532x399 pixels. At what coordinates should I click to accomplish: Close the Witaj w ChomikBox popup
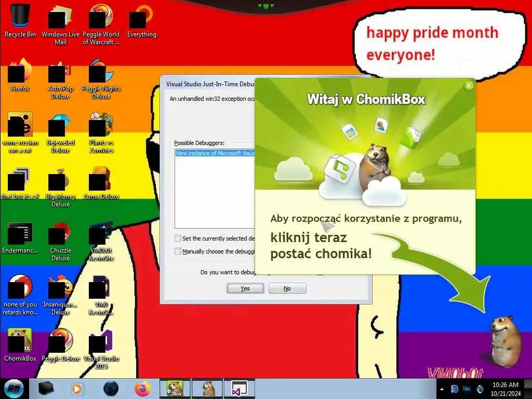[469, 86]
